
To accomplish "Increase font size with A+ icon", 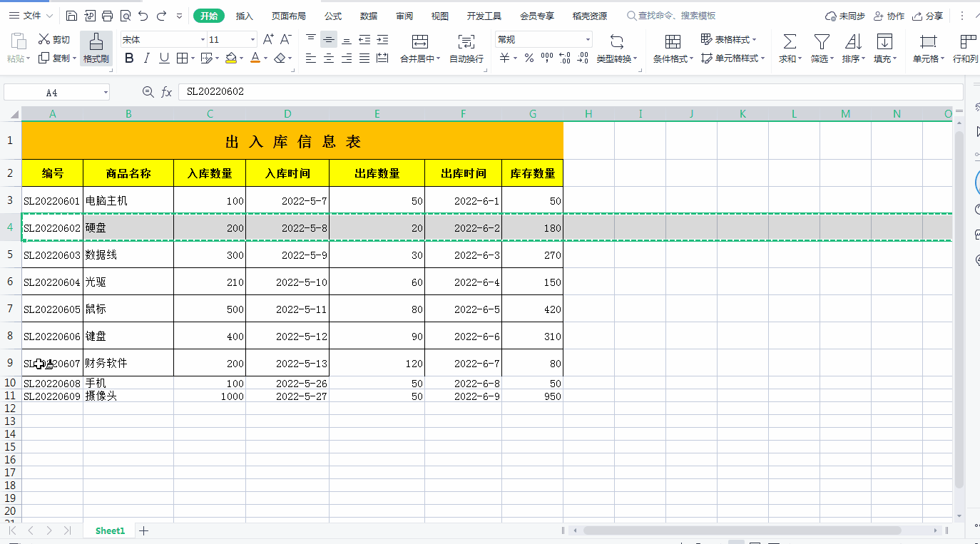I will click(x=268, y=39).
